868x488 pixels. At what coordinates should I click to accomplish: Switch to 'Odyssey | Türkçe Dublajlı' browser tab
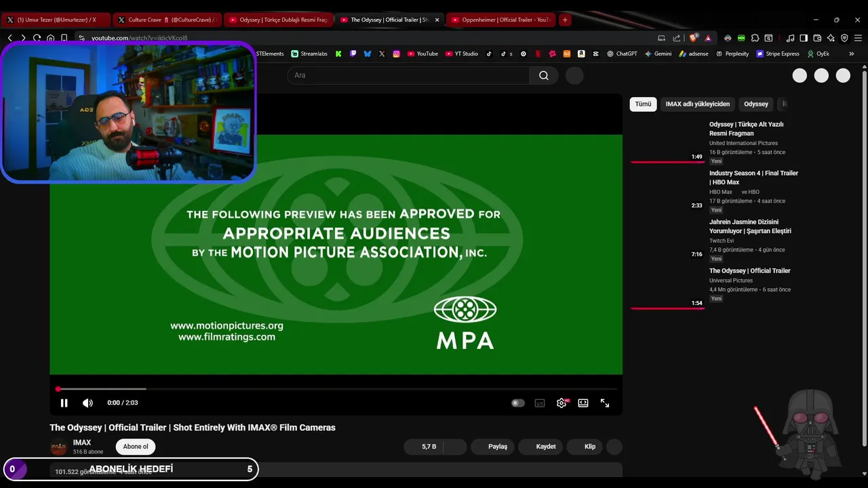click(x=278, y=20)
